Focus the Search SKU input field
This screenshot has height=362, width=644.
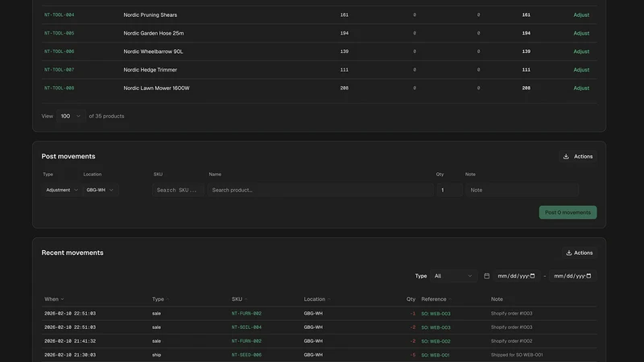pyautogui.click(x=178, y=190)
